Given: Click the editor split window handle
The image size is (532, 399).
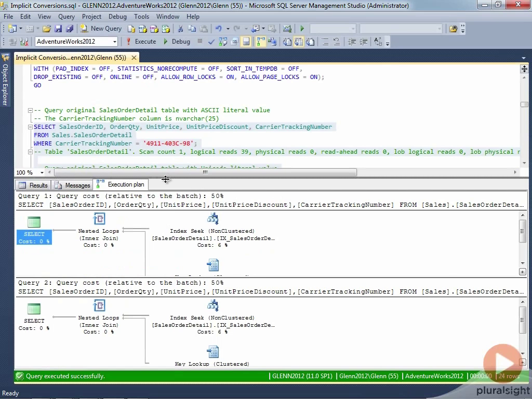Looking at the screenshot, I should (x=524, y=69).
